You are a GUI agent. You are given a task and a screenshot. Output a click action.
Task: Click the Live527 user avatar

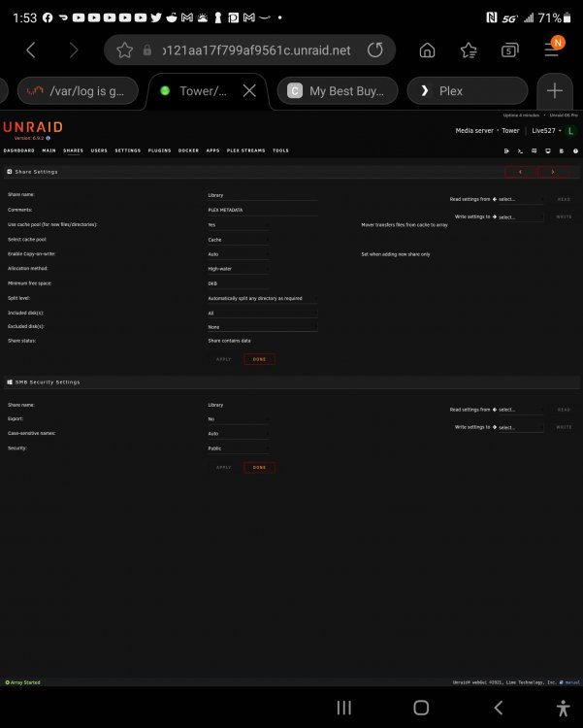pos(571,131)
